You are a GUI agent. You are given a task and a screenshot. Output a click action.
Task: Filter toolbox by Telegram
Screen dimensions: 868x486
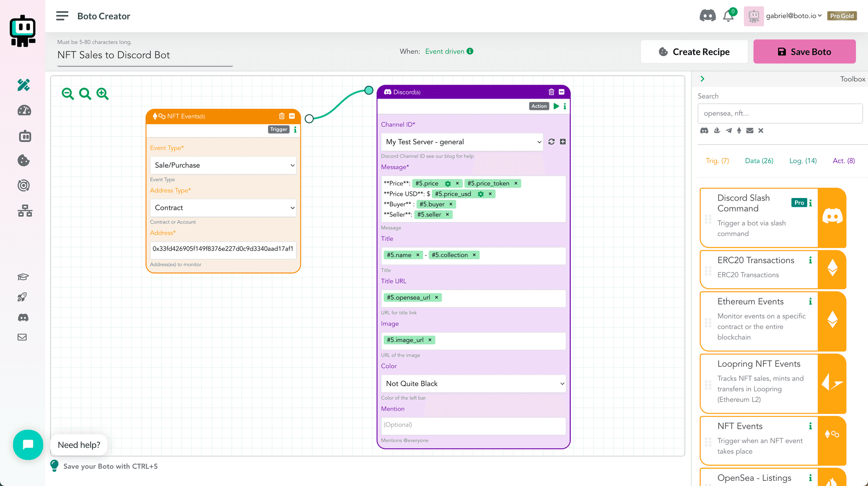pyautogui.click(x=728, y=130)
